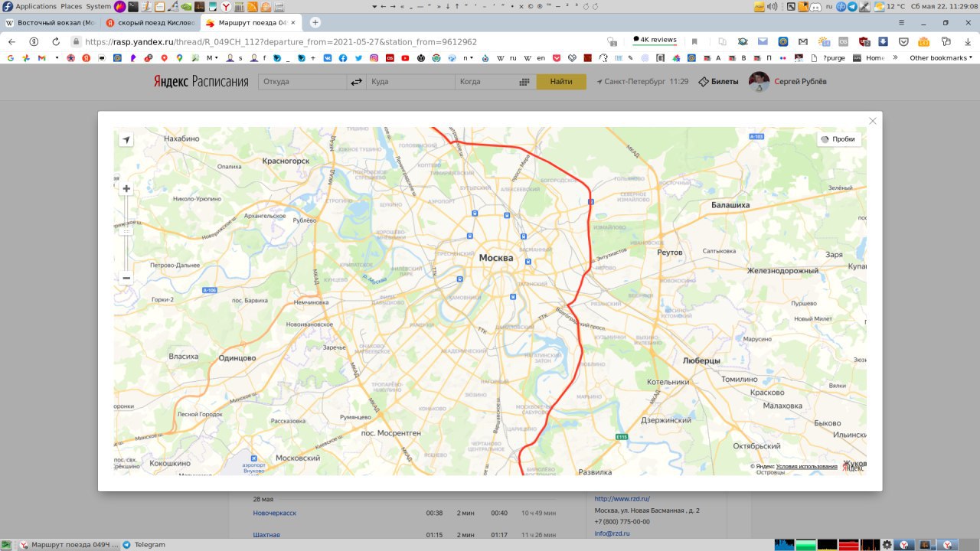Open Google bookmark icon
The height and width of the screenshot is (551, 980).
(10, 58)
